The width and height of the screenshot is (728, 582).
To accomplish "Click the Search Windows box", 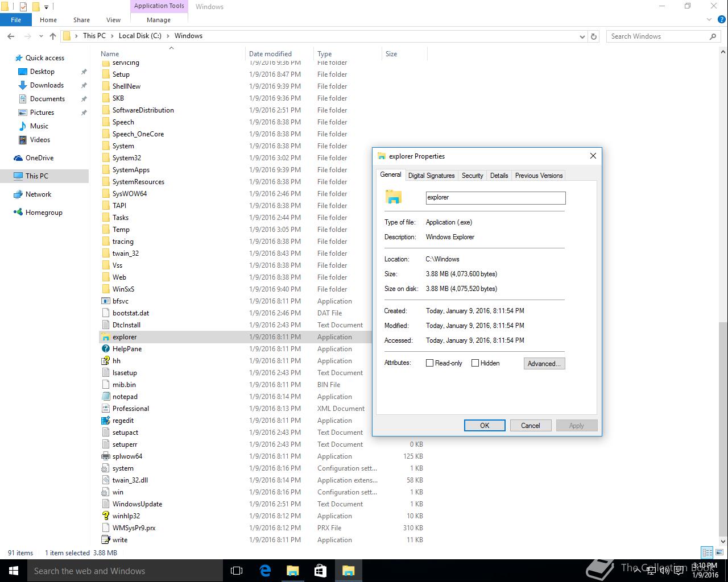I will [x=664, y=36].
